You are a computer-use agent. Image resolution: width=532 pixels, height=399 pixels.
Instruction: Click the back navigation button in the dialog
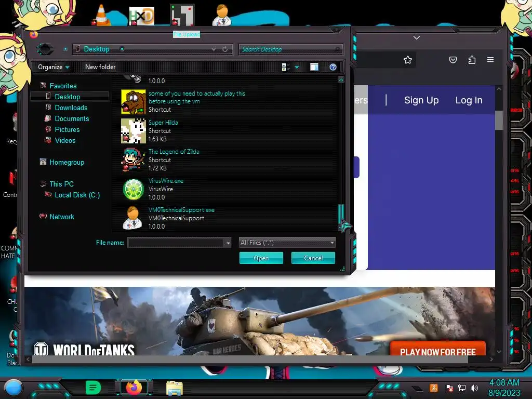pyautogui.click(x=45, y=49)
